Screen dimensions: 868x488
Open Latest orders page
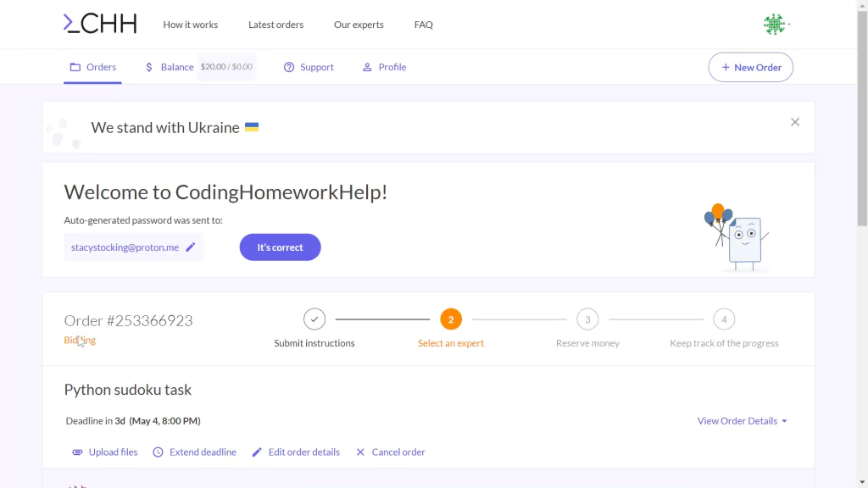point(275,25)
